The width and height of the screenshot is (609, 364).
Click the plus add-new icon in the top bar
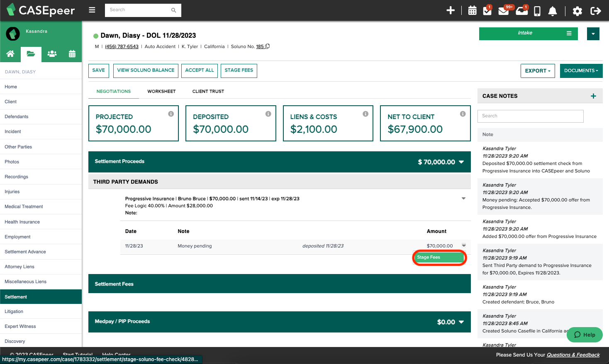[451, 10]
